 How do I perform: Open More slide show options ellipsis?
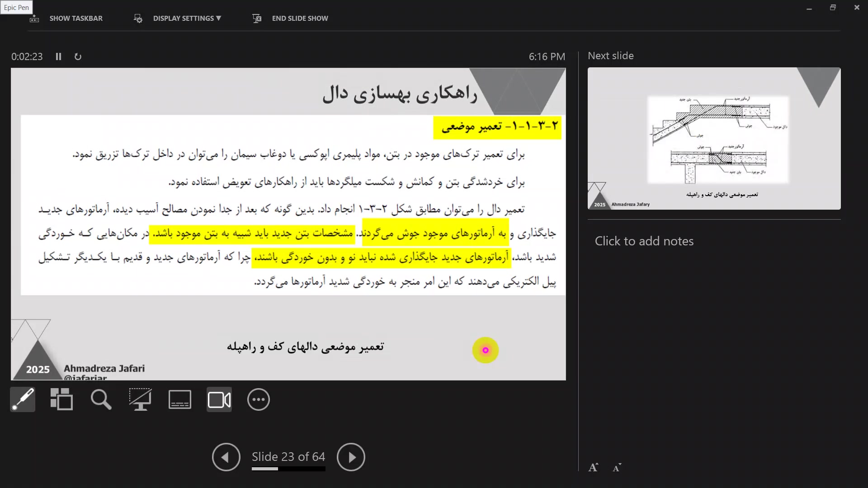coord(259,399)
